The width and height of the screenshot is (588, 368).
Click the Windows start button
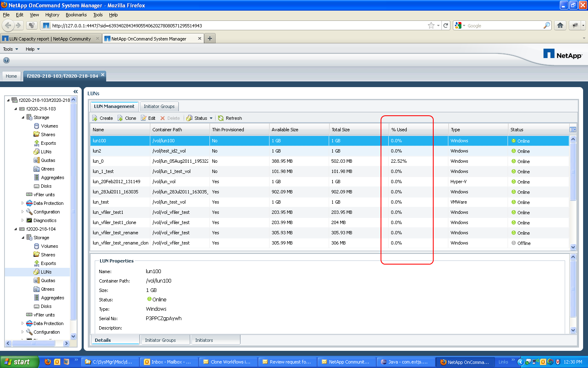pos(19,362)
